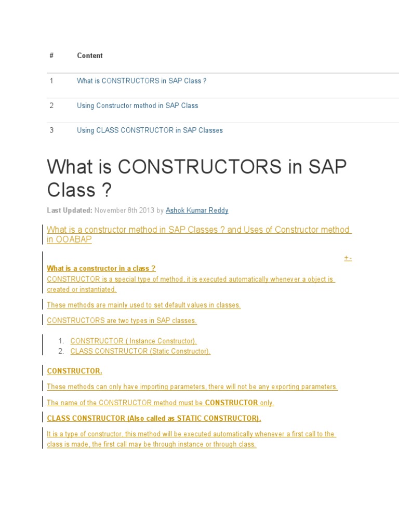Screen dimensions: 399x532
Task: Click 'CLASS CONSTRUCTOR (Also called as STATIC CONSTRUCTOR)' heading
Action: tap(154, 418)
